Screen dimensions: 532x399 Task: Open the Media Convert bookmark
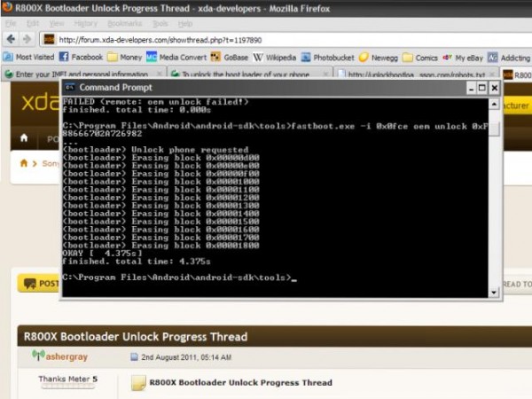click(176, 57)
